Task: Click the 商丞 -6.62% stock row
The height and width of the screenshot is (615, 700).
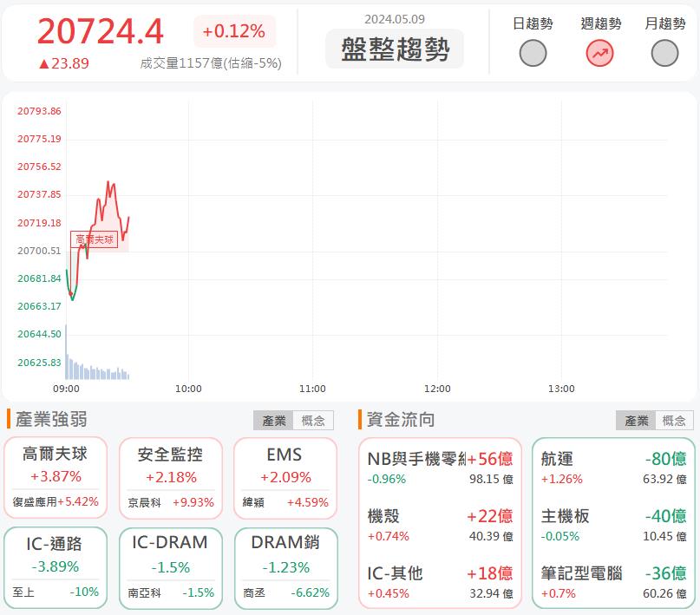Action: (x=285, y=592)
